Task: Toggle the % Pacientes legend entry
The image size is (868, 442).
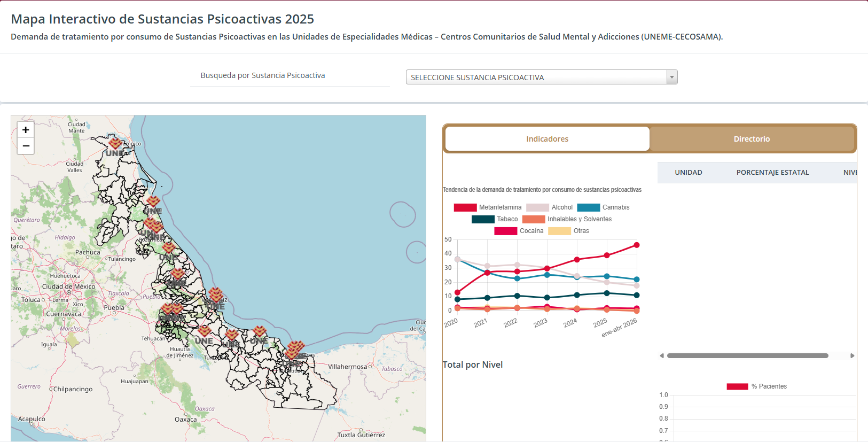Action: 756,386
